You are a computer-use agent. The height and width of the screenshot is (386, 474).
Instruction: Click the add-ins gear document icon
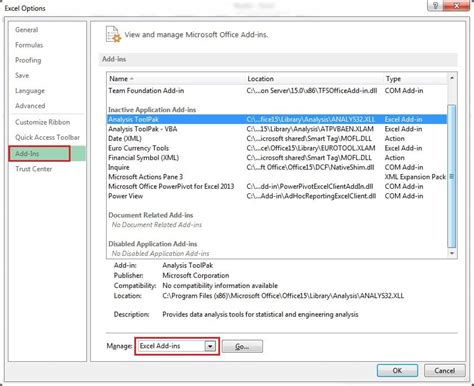click(x=113, y=34)
